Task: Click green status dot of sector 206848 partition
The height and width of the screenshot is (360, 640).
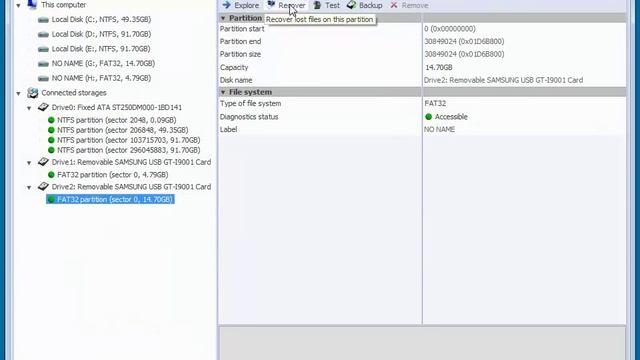Action: tap(51, 130)
